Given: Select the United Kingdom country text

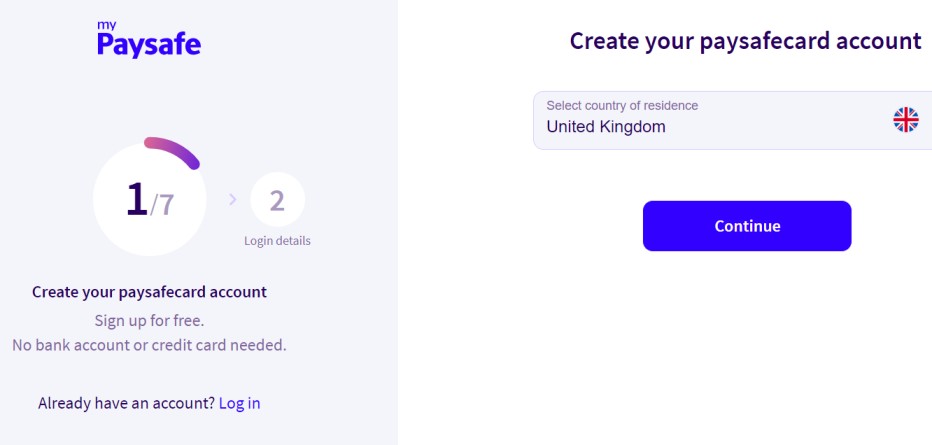Looking at the screenshot, I should 606,127.
